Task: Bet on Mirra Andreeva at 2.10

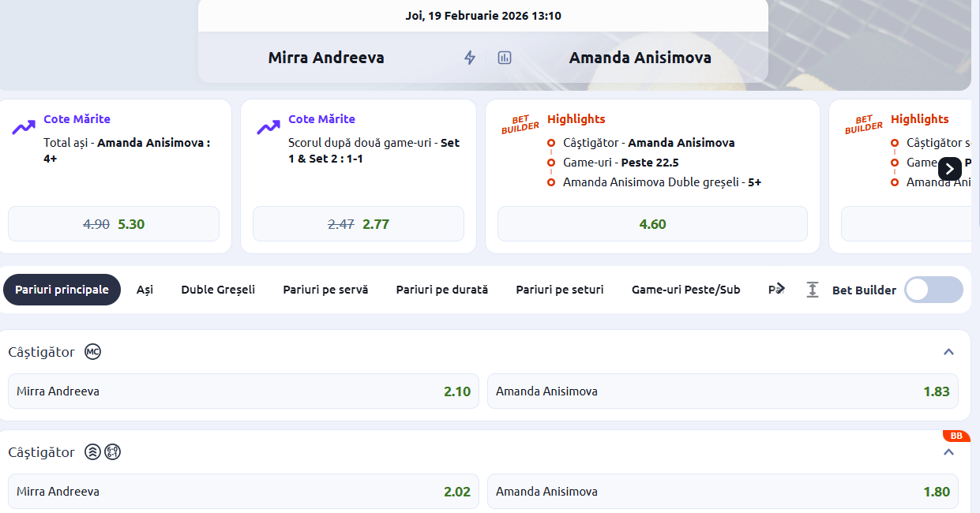Action: pyautogui.click(x=243, y=391)
